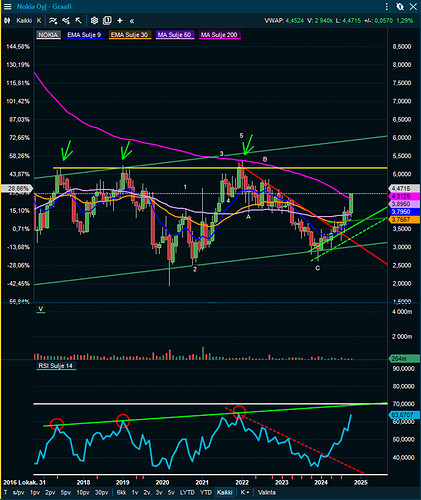Click the 2020 label on time axis
The image size is (421, 500).
click(x=162, y=482)
